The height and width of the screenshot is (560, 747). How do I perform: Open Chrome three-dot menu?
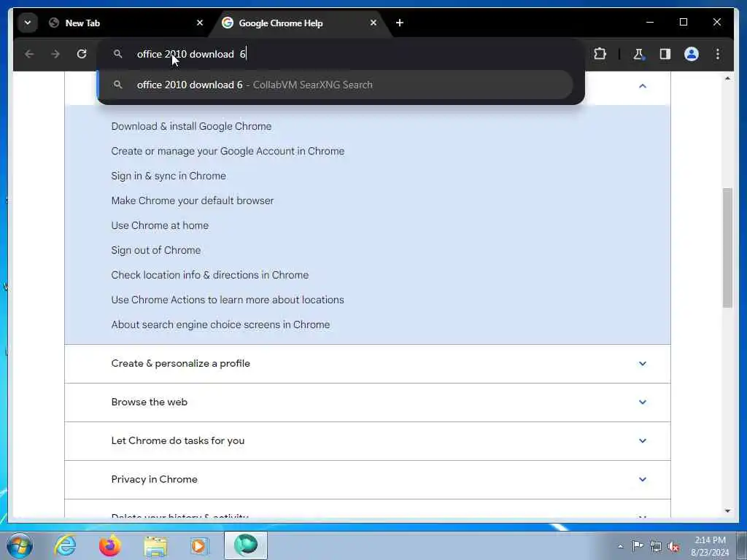tap(718, 54)
